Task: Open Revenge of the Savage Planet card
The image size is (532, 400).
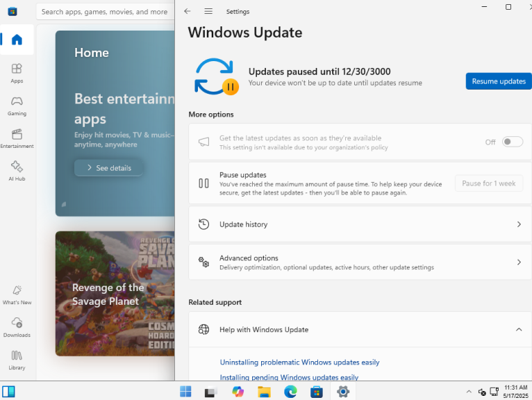Action: click(115, 294)
